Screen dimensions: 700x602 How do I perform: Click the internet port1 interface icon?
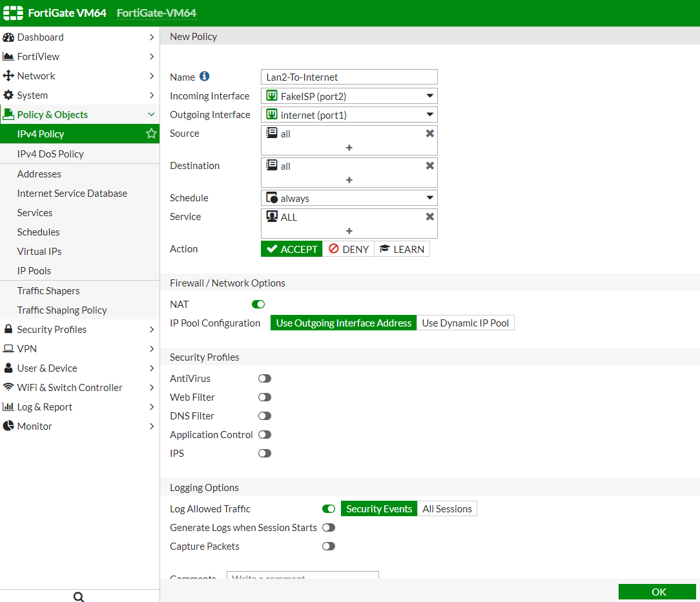coord(272,114)
